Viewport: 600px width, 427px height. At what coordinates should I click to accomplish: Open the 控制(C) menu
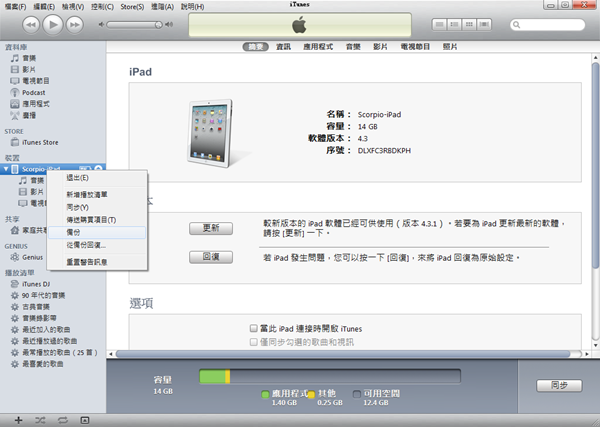[x=102, y=7]
